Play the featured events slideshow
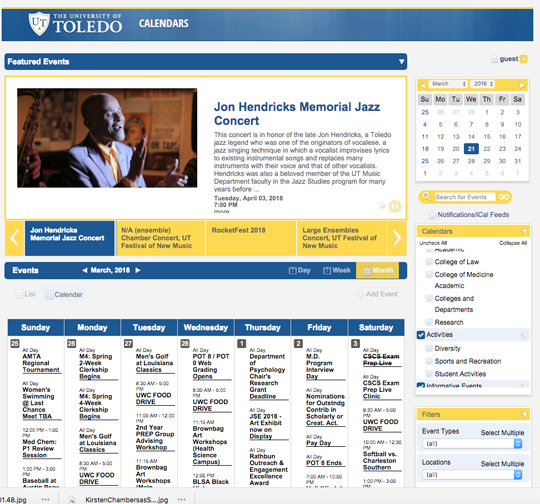The height and width of the screenshot is (504, 540). [382, 206]
